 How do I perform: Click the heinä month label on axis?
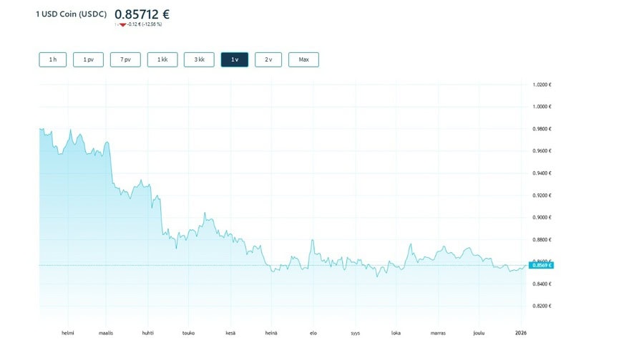tap(271, 333)
